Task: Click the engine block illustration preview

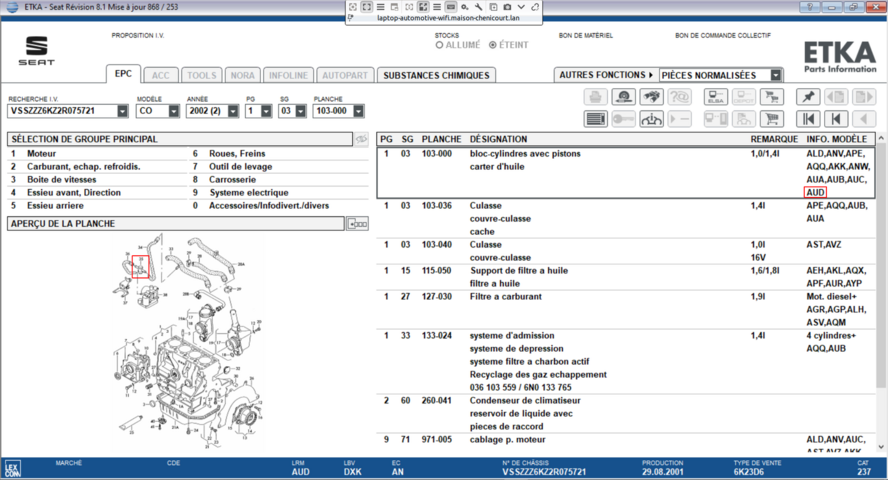Action: click(x=188, y=342)
